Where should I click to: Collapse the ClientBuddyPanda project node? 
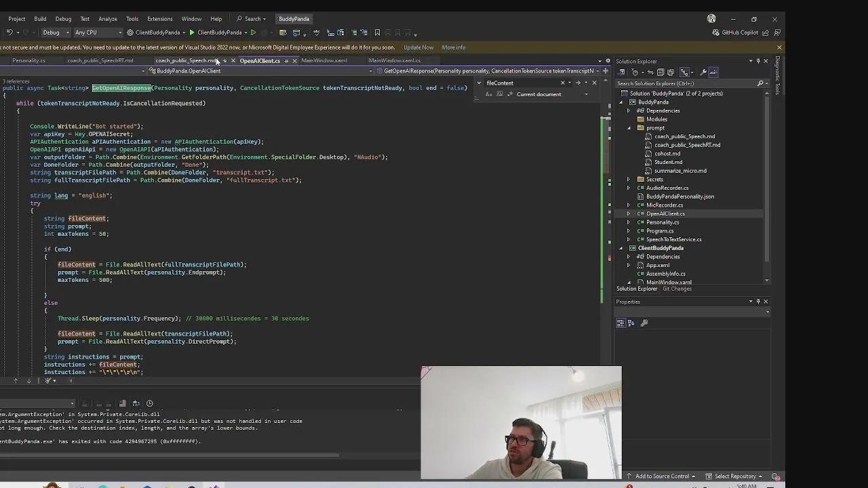pyautogui.click(x=620, y=248)
